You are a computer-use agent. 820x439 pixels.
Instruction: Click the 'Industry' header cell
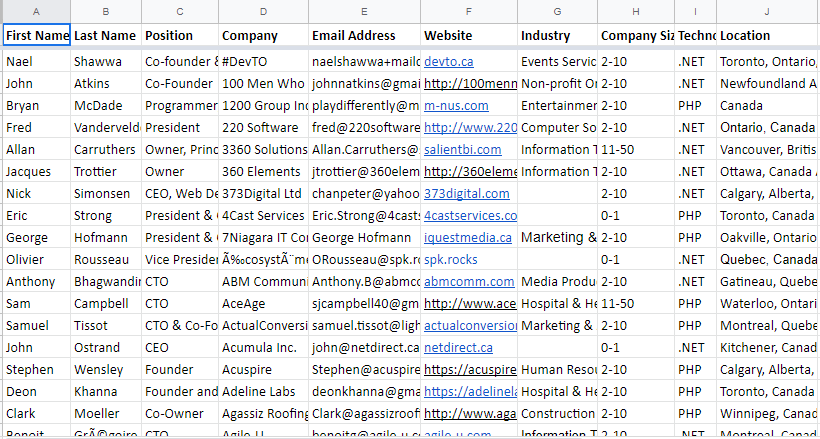click(x=557, y=35)
